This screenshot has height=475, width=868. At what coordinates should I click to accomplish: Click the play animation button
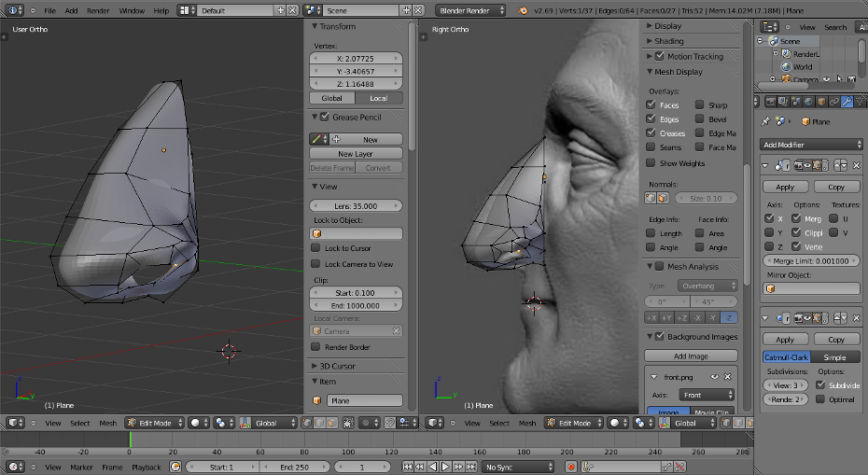point(445,468)
